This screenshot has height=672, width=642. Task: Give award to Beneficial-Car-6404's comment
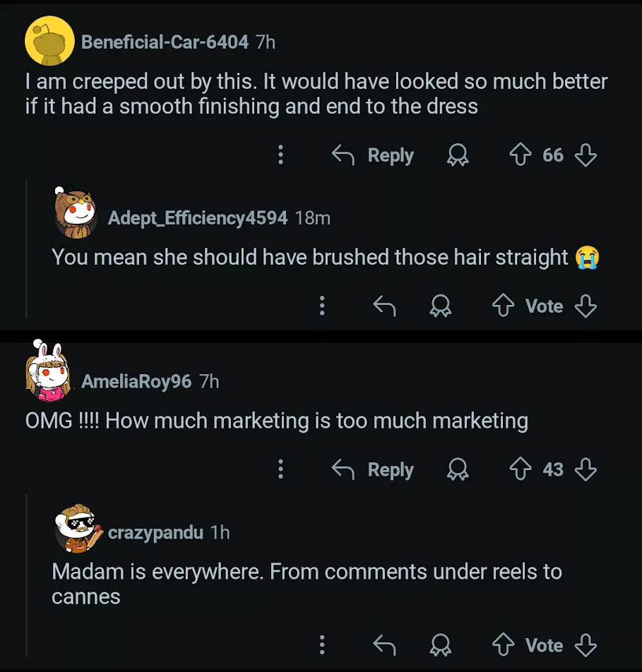[x=458, y=155]
